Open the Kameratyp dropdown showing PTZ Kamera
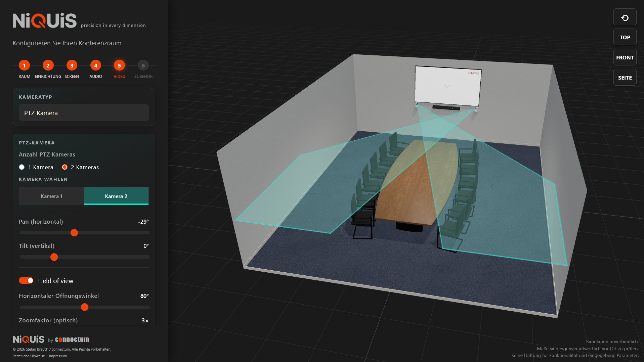 pos(84,113)
